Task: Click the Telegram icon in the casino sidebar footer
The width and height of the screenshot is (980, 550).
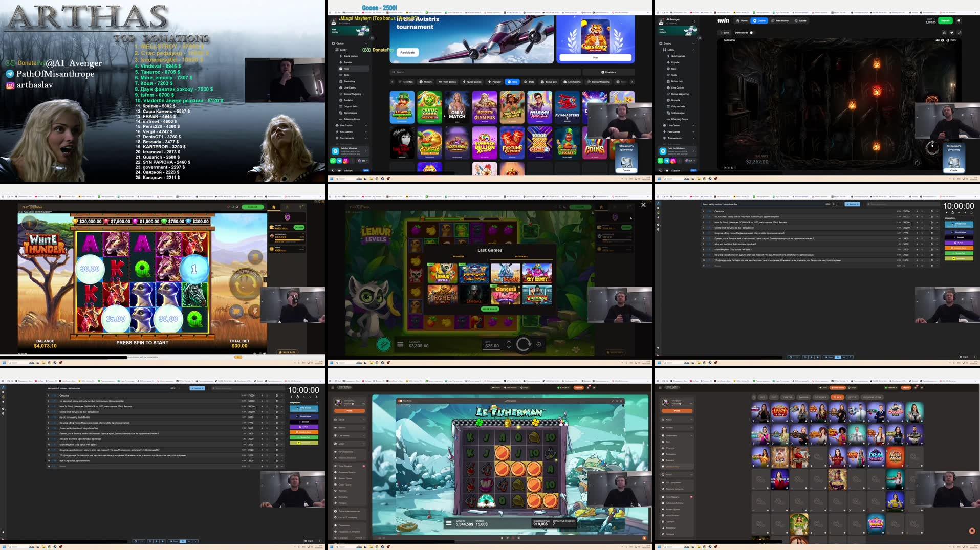Action: (339, 160)
